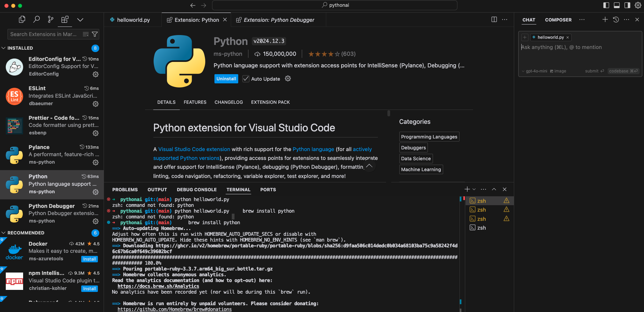Install the npm Intellisense extension
644x312 pixels.
point(90,289)
